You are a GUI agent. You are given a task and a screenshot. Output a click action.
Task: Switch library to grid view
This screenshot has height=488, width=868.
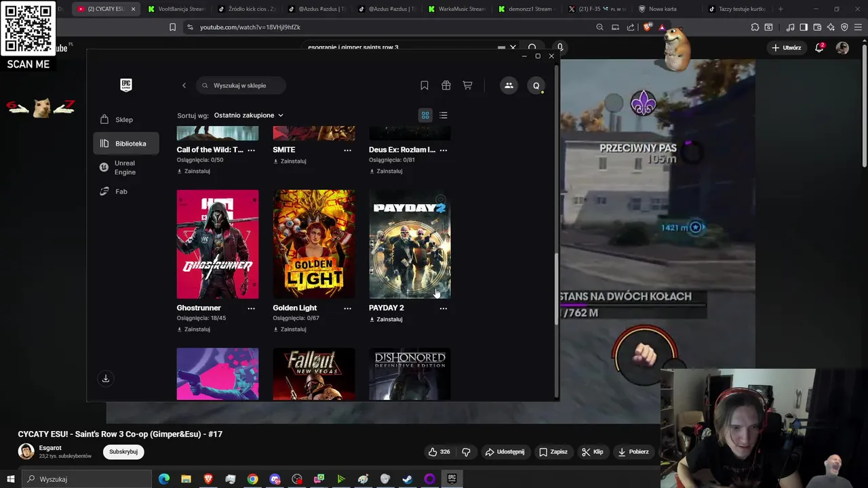coord(425,115)
